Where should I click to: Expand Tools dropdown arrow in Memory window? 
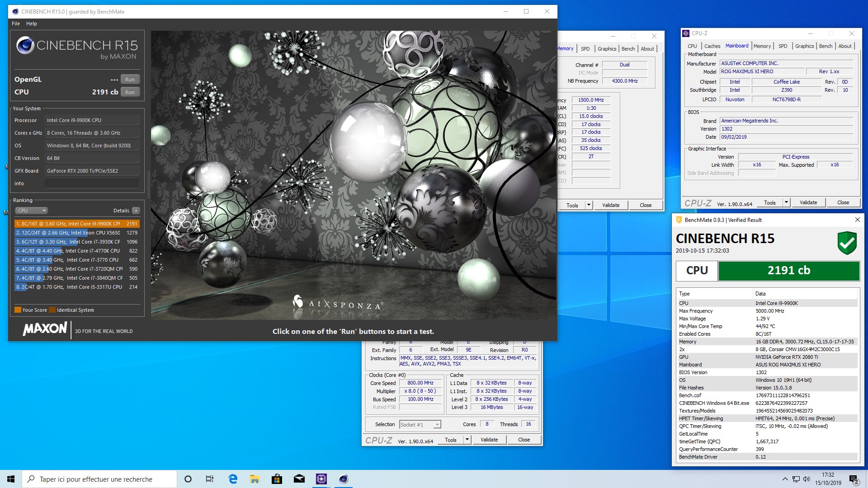tap(589, 205)
